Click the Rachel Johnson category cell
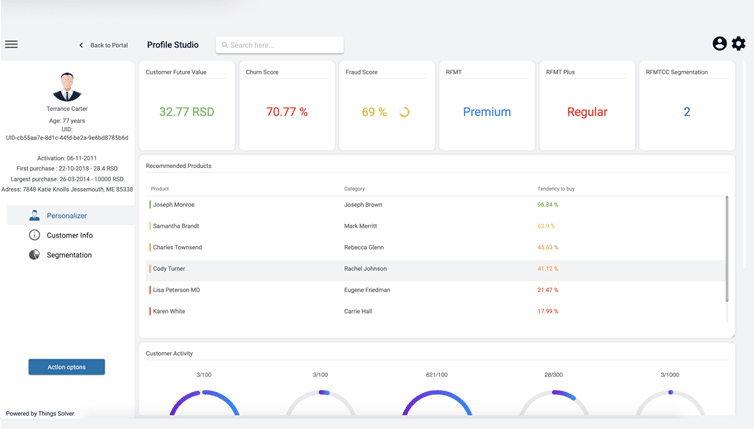This screenshot has height=429, width=754. 365,269
